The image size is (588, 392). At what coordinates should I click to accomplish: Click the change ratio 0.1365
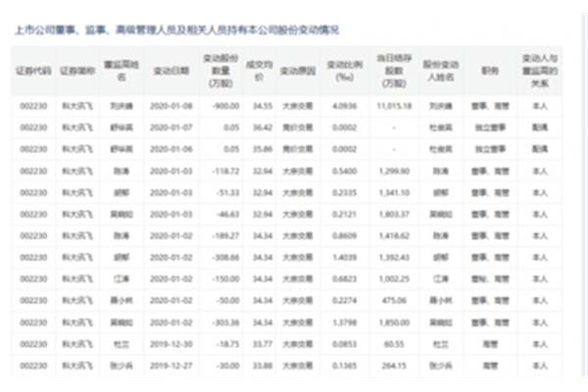pos(345,366)
